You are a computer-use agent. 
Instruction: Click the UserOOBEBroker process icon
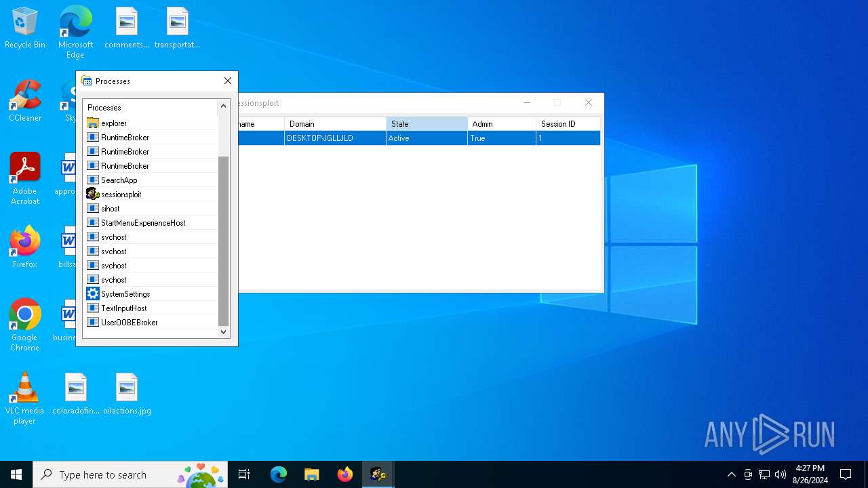[93, 323]
